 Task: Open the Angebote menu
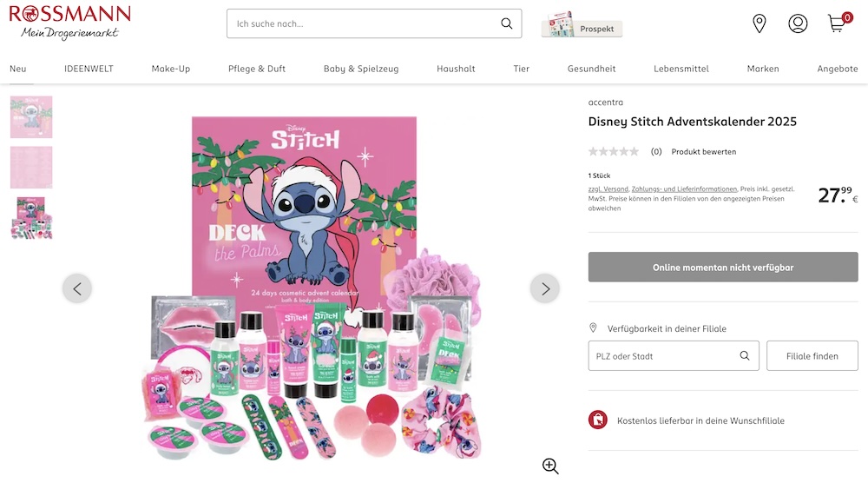pyautogui.click(x=838, y=69)
